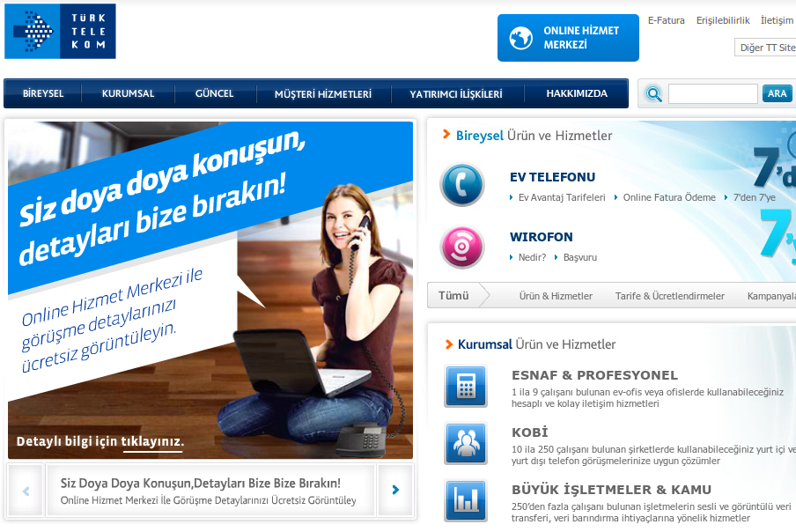796x532 pixels.
Task: Open the Wirofon Nedir? link
Action: (x=532, y=257)
